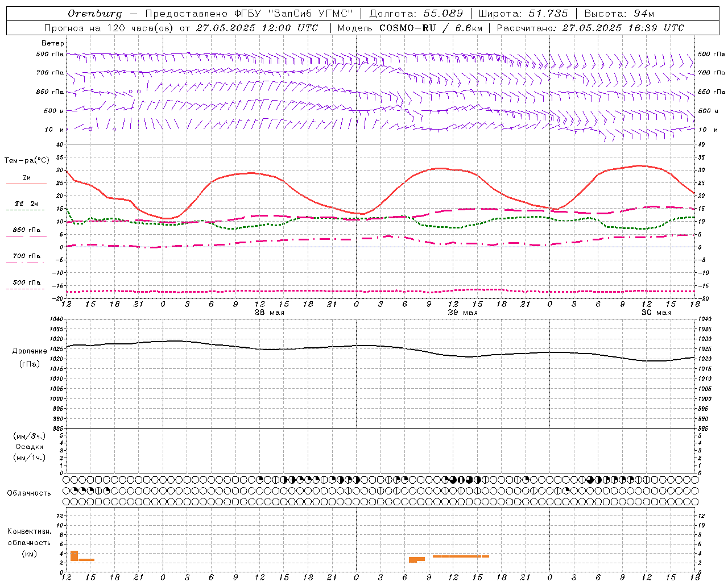Click the long orange convective bar on 29 мая
The width and height of the screenshot is (728, 582).
(461, 556)
